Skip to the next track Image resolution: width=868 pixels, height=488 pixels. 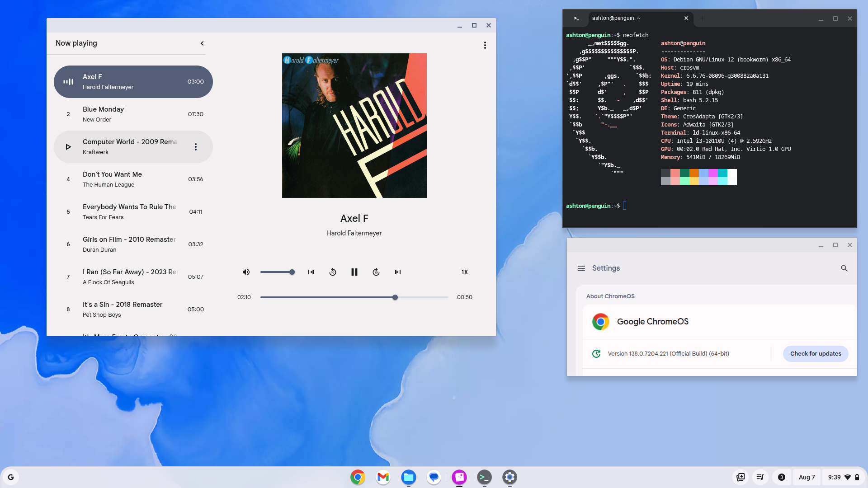(x=398, y=272)
